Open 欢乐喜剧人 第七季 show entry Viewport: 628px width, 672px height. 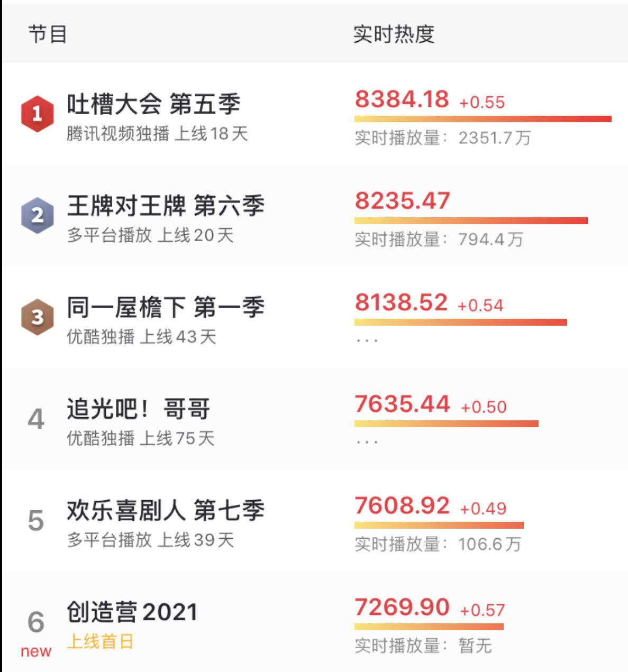coord(166,510)
